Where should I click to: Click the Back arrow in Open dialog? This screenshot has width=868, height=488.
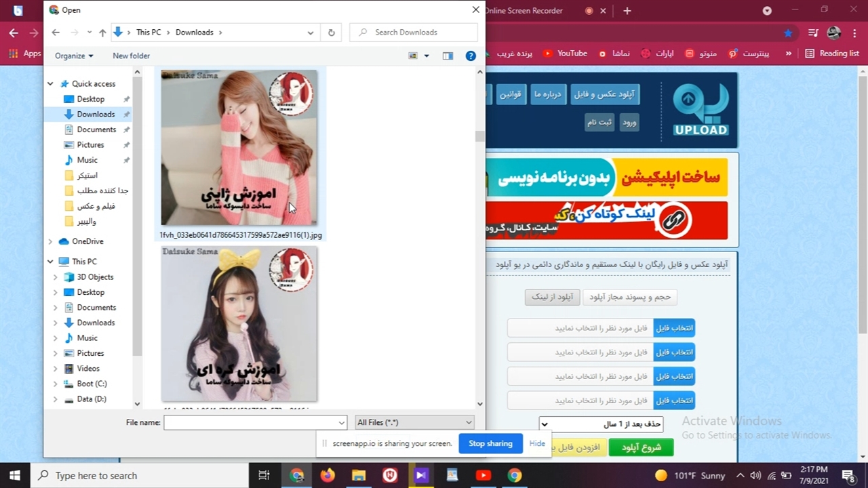coord(56,33)
